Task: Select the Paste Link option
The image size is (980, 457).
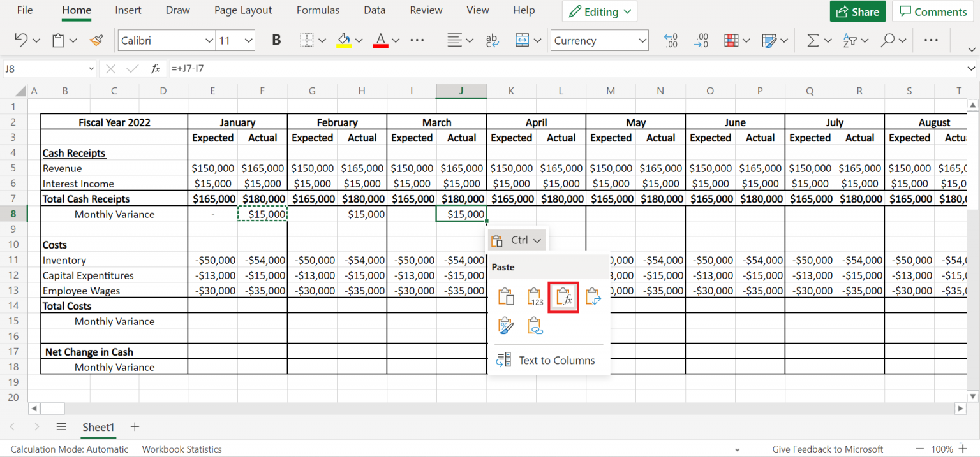Action: [x=535, y=326]
